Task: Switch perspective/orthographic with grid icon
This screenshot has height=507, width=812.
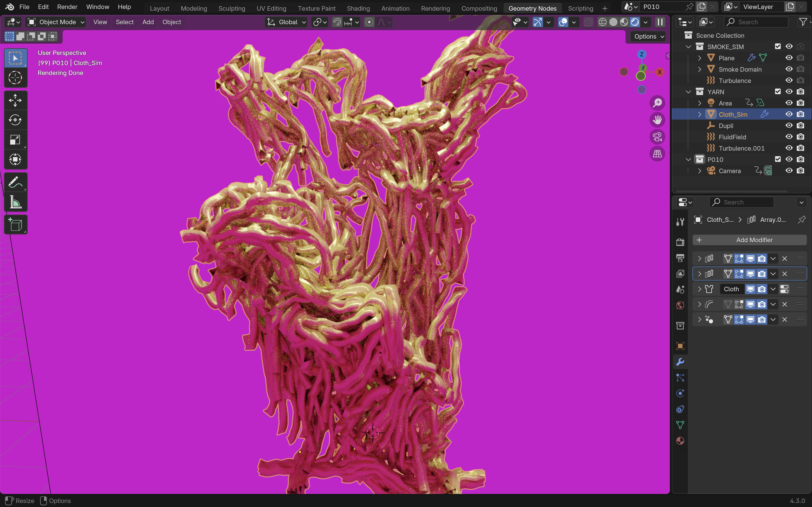Action: coord(657,154)
